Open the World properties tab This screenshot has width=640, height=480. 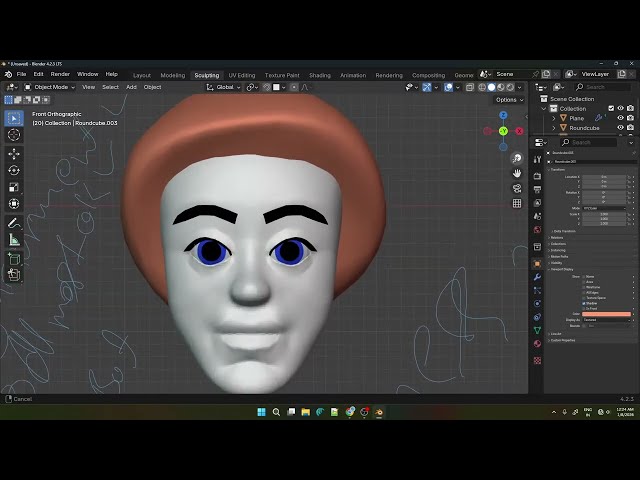pos(537,230)
